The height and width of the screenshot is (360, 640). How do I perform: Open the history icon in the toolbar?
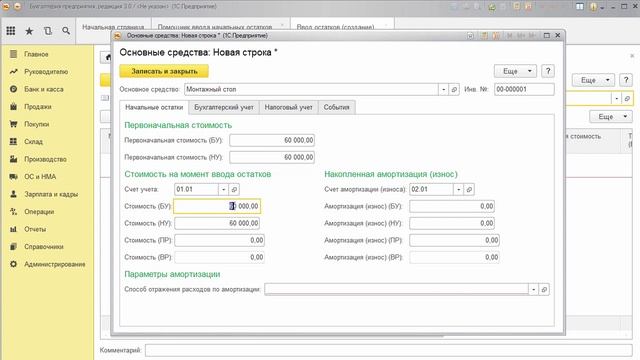pos(48,31)
